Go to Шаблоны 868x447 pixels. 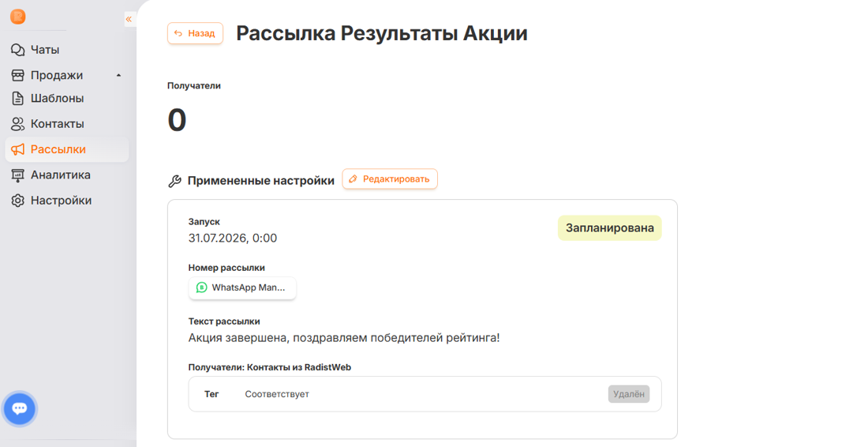click(57, 99)
